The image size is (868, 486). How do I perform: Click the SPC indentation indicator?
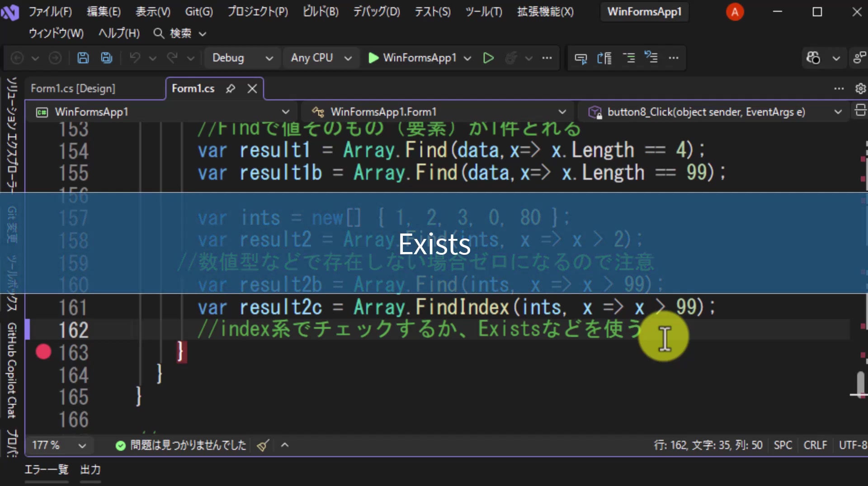click(x=783, y=445)
